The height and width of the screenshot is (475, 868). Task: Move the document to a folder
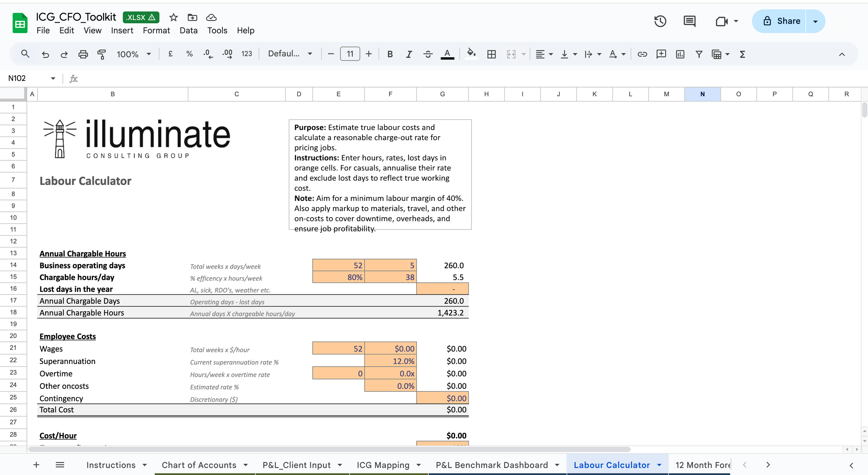coord(192,17)
